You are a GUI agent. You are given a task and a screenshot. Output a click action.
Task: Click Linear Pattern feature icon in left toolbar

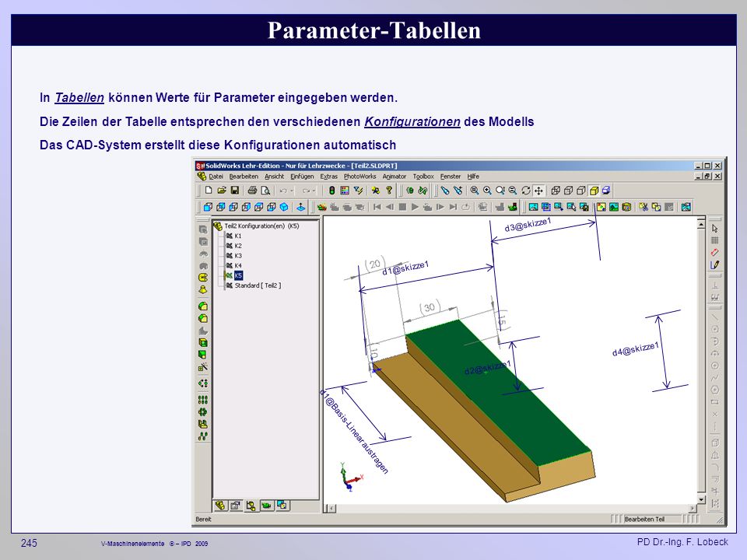click(203, 400)
